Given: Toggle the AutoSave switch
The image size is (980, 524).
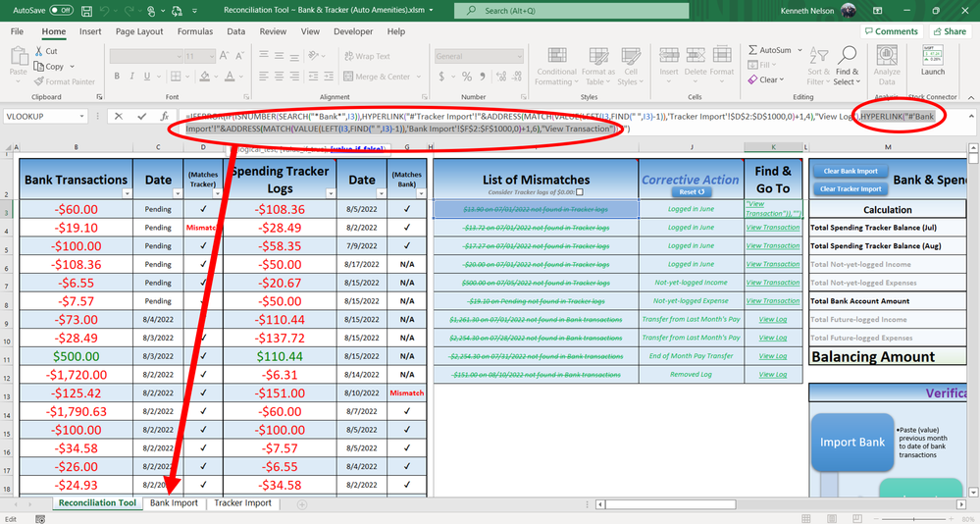Looking at the screenshot, I should [61, 11].
